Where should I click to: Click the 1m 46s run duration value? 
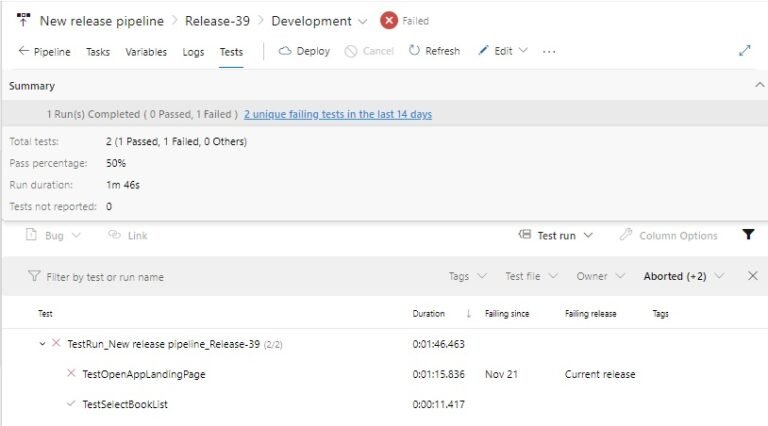(x=123, y=185)
